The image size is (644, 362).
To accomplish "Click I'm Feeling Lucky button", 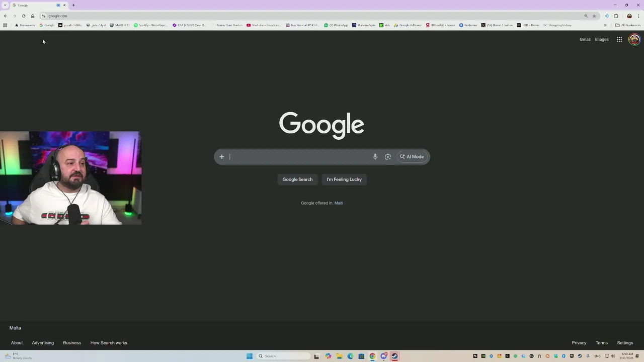I will (344, 179).
